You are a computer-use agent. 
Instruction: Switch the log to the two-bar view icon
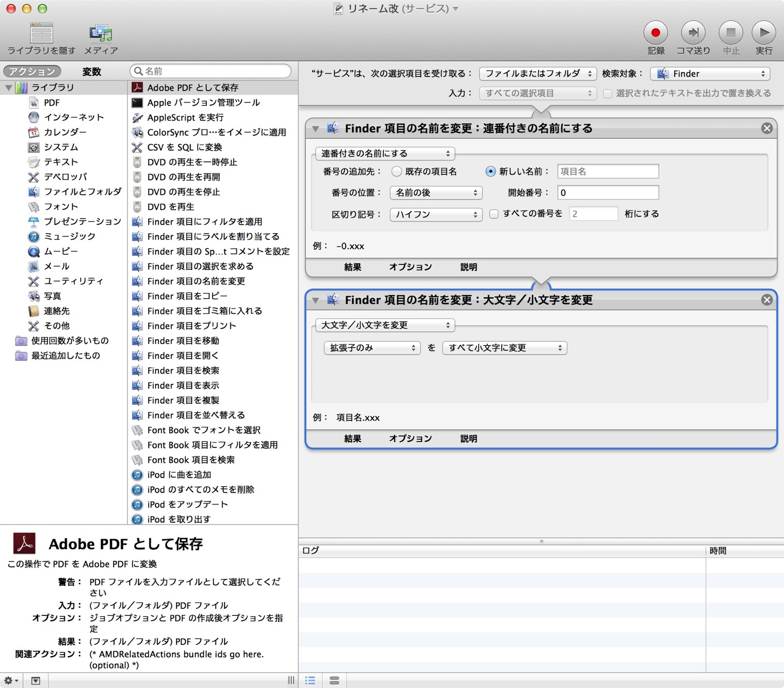(334, 681)
